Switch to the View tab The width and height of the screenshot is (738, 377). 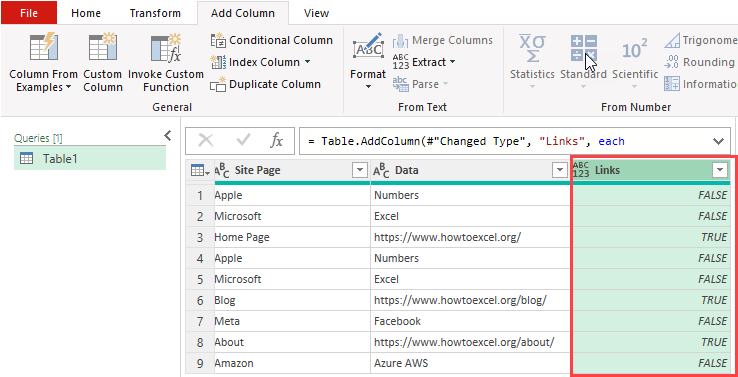[316, 13]
